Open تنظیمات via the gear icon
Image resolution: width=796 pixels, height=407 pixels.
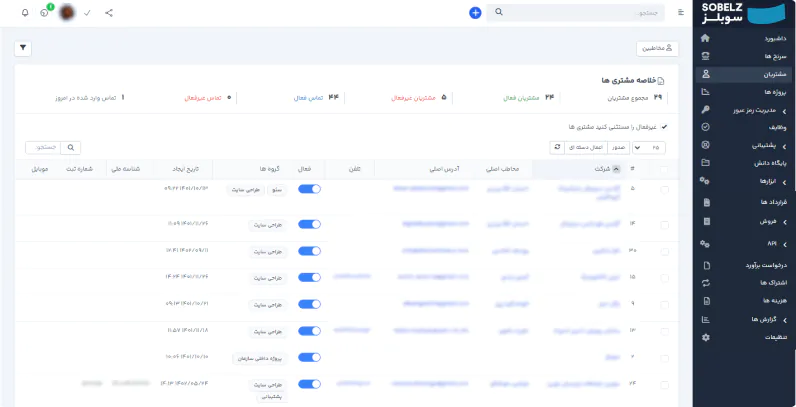tap(706, 337)
